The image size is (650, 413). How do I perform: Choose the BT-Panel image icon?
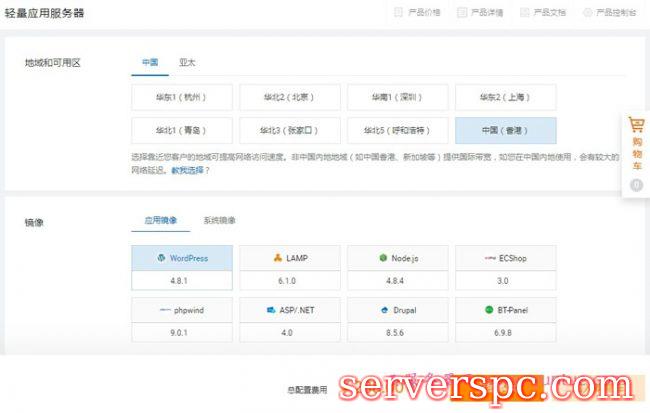pos(489,310)
